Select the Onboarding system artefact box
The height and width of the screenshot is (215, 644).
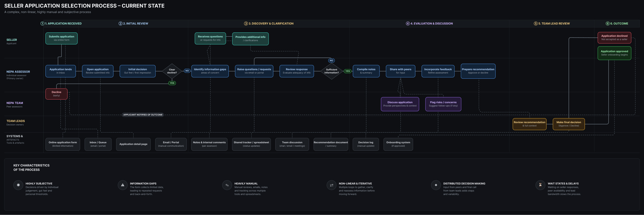(398, 144)
